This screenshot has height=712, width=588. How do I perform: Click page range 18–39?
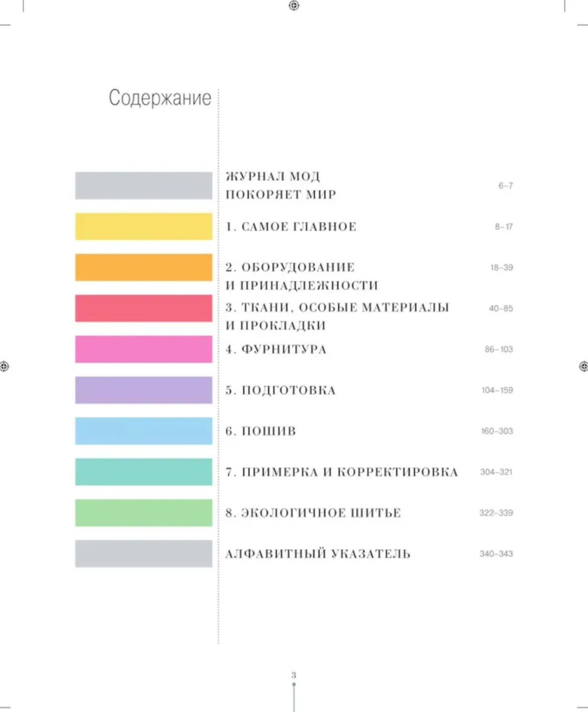tap(501, 268)
